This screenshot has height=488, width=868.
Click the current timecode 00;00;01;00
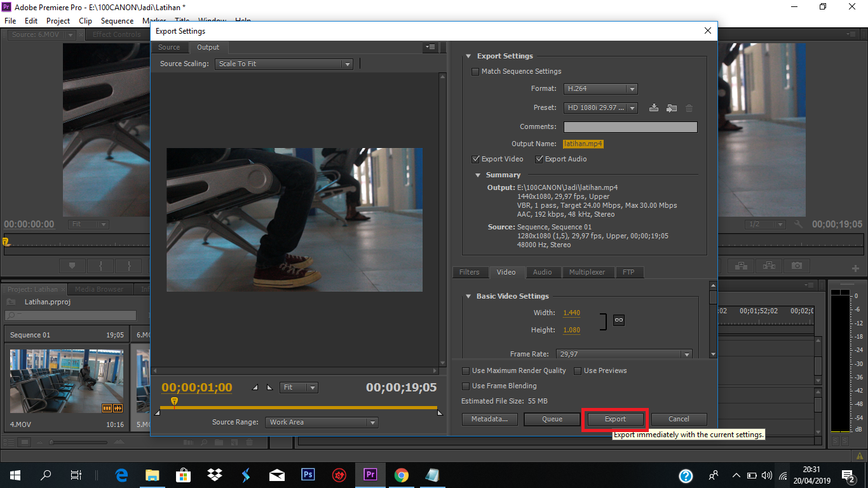(x=197, y=388)
